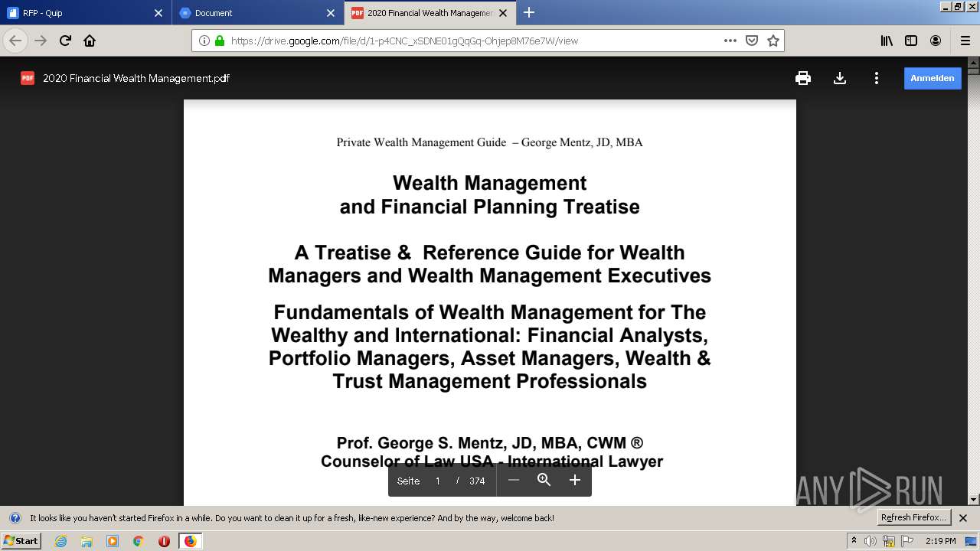Click the Refresh Firefox button

click(x=913, y=518)
